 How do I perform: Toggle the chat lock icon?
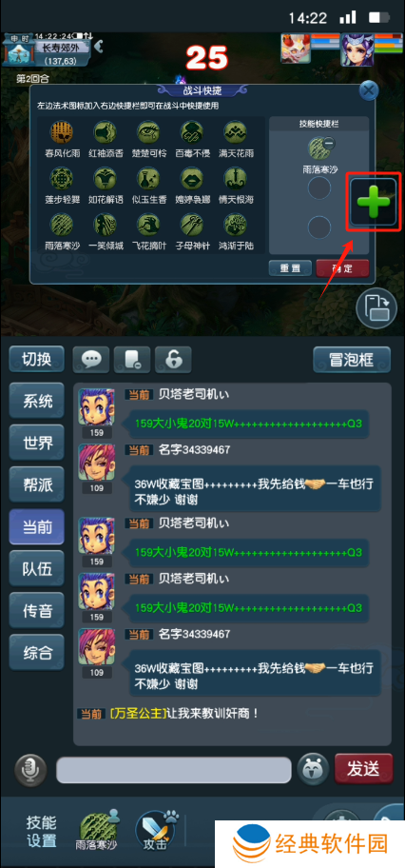tap(173, 359)
